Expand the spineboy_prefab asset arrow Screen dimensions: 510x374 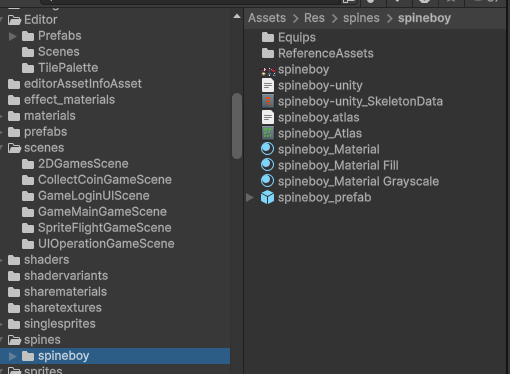pyautogui.click(x=250, y=197)
